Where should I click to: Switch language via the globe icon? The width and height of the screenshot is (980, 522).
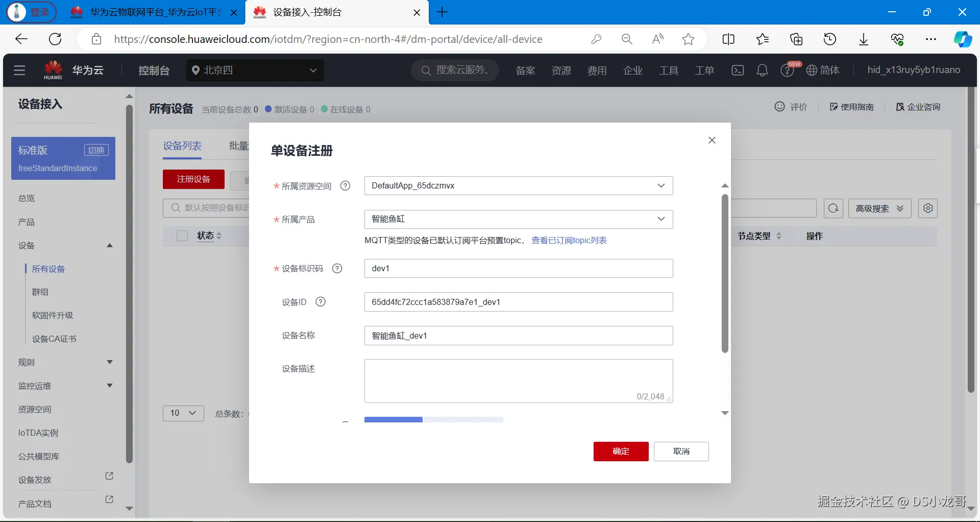pos(812,70)
